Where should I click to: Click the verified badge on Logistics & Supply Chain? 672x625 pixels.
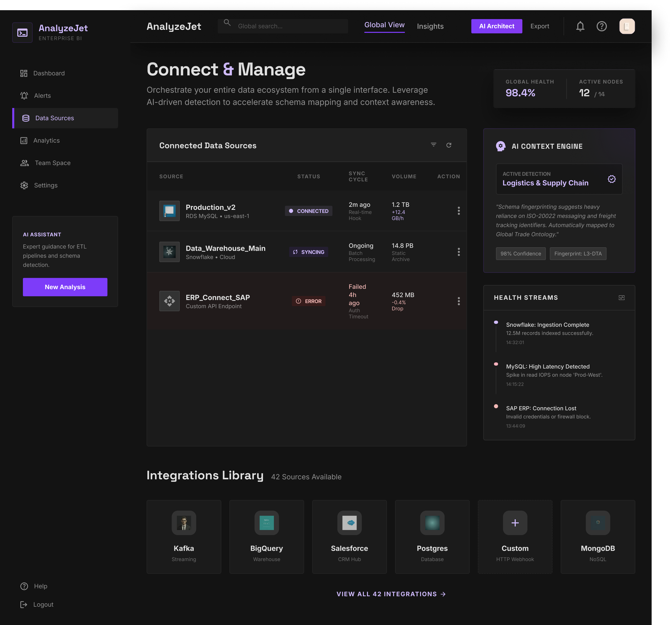pos(611,179)
